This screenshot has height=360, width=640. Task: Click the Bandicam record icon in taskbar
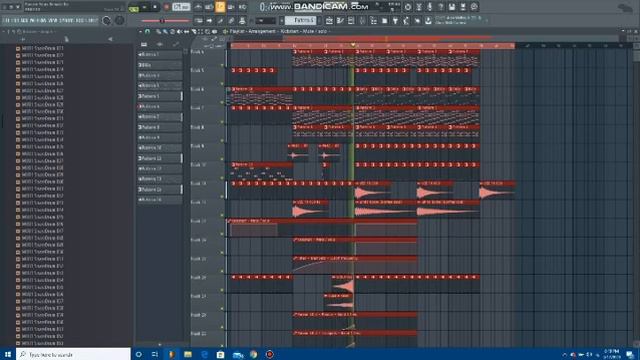tap(270, 354)
